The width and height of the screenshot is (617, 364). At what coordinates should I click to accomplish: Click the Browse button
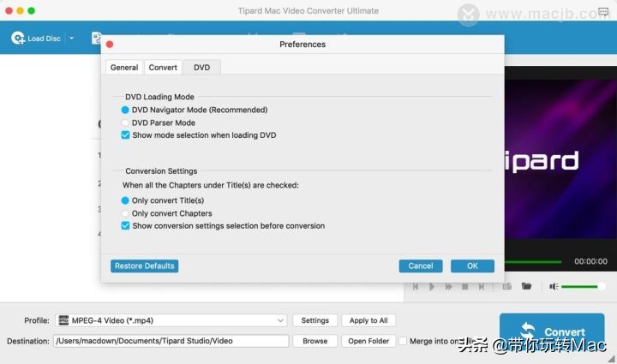(314, 341)
